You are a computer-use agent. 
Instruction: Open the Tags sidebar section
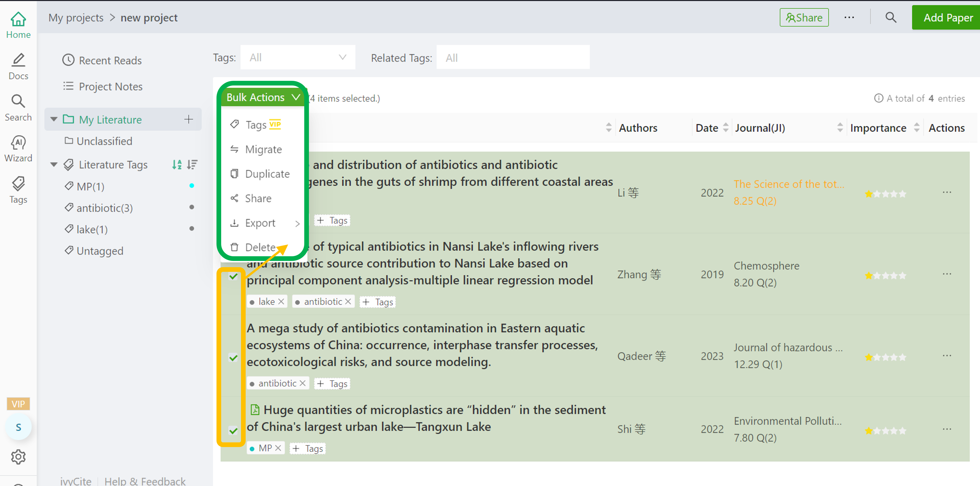18,190
